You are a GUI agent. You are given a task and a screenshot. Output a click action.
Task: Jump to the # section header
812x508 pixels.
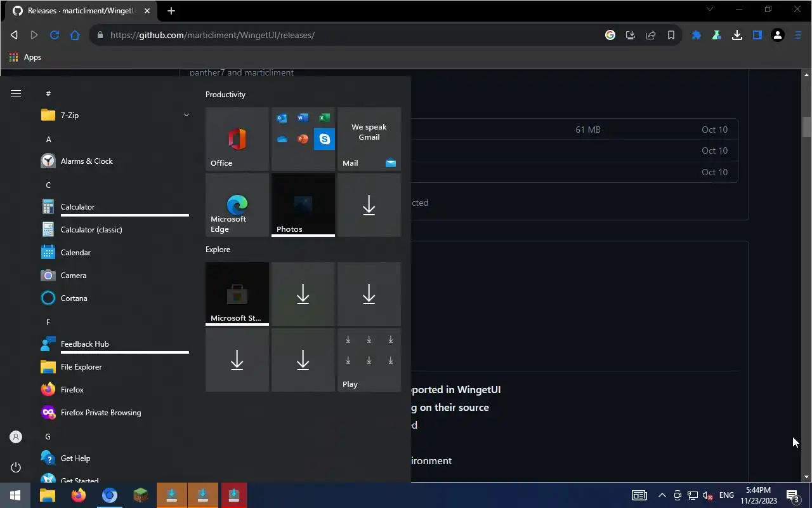coord(48,93)
